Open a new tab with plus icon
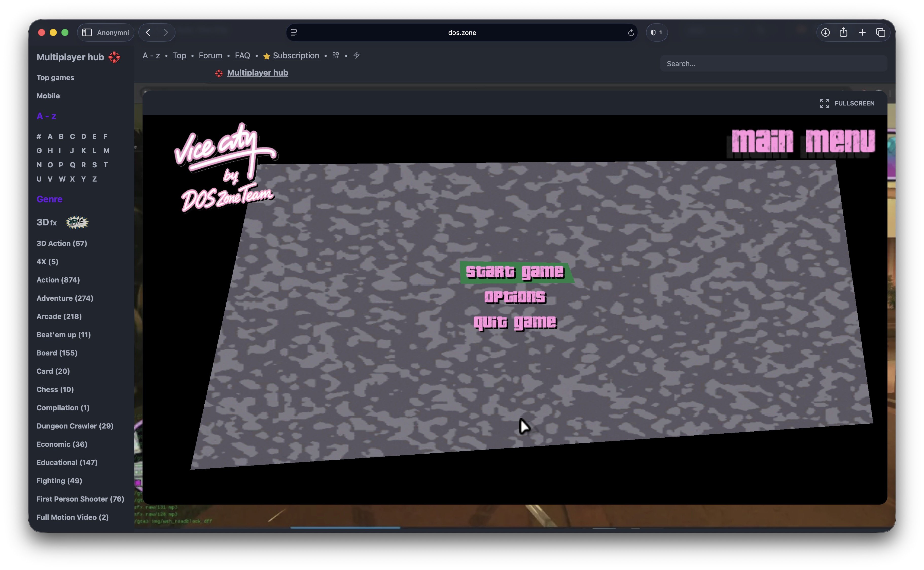 [x=862, y=32]
